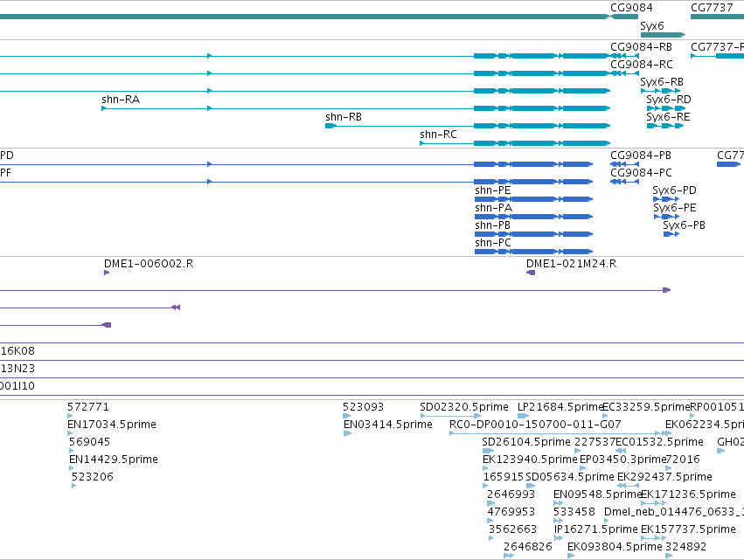This screenshot has height=560, width=744.
Task: Click the 2646993 feature label
Action: tap(511, 495)
